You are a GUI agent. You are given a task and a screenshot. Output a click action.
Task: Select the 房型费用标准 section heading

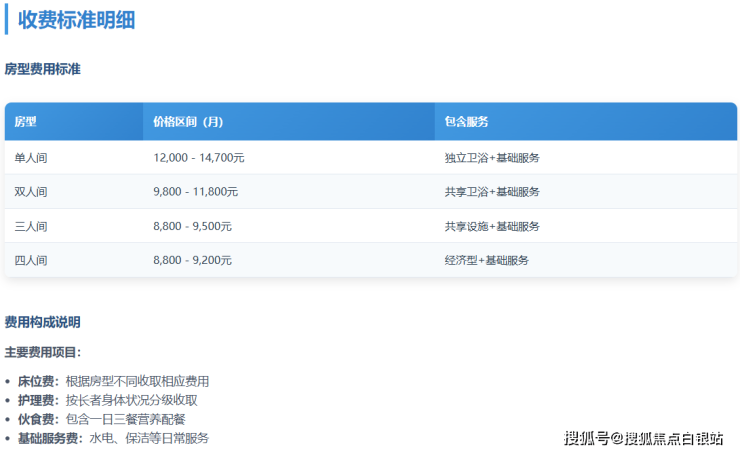coord(43,69)
